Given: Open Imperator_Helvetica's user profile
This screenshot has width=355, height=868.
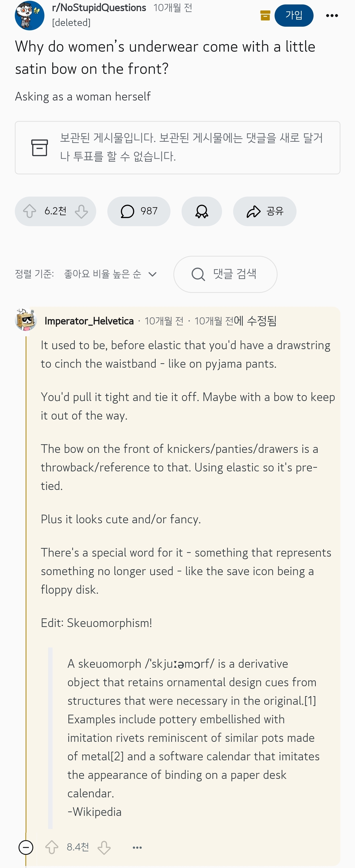Looking at the screenshot, I should coord(89,321).
